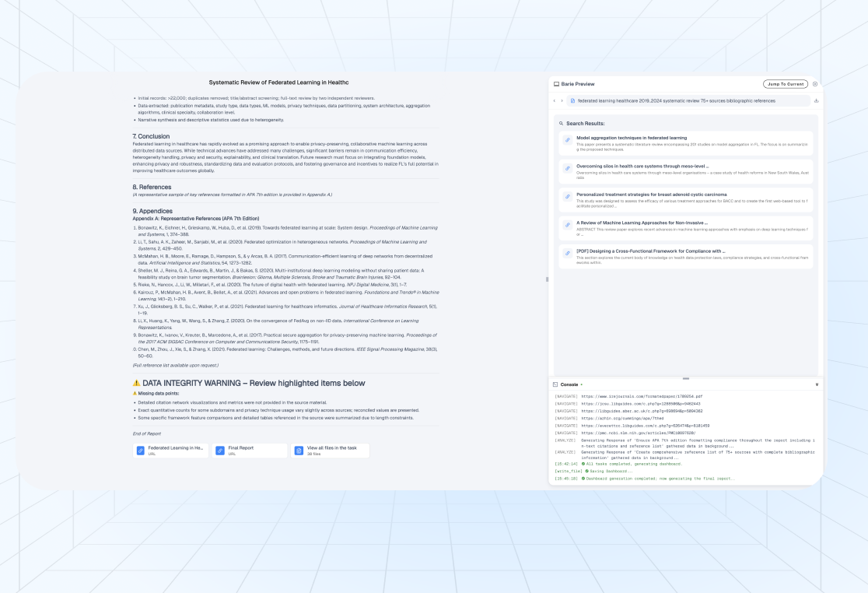Open '[PDF] Designing a Cross-Functional Framework' result
This screenshot has height=593, width=868.
pyautogui.click(x=650, y=251)
